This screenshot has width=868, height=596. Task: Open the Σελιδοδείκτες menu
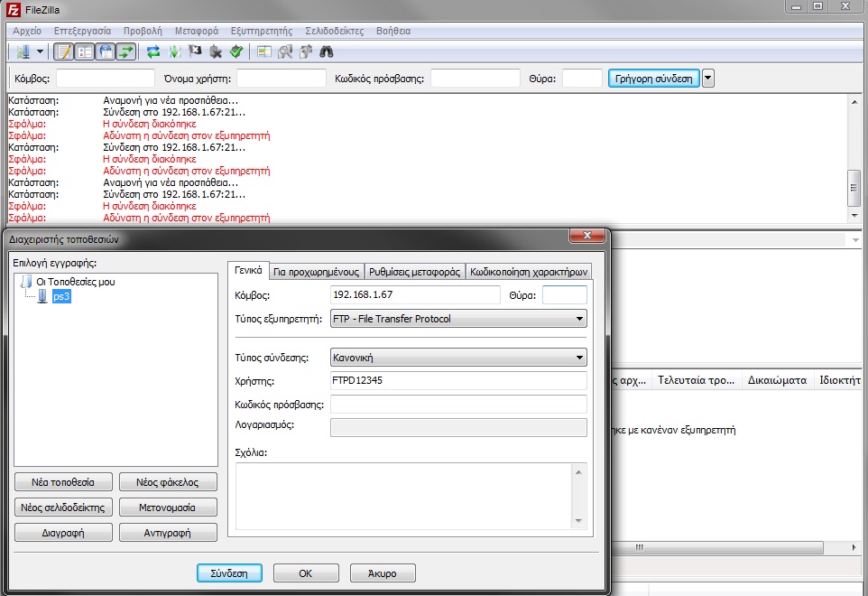tap(335, 31)
